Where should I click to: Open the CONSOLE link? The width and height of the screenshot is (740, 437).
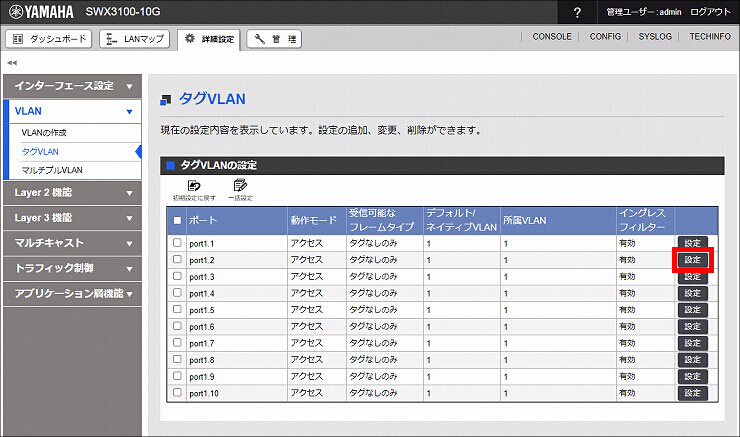(552, 36)
